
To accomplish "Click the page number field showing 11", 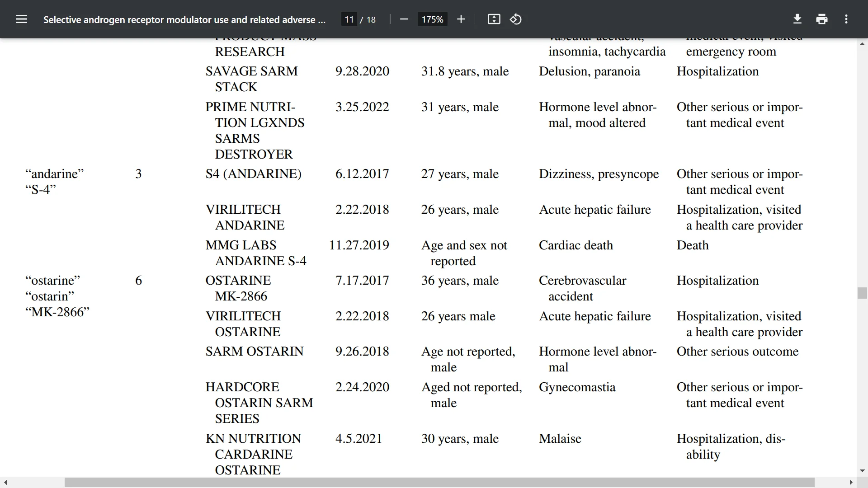I will (x=349, y=19).
